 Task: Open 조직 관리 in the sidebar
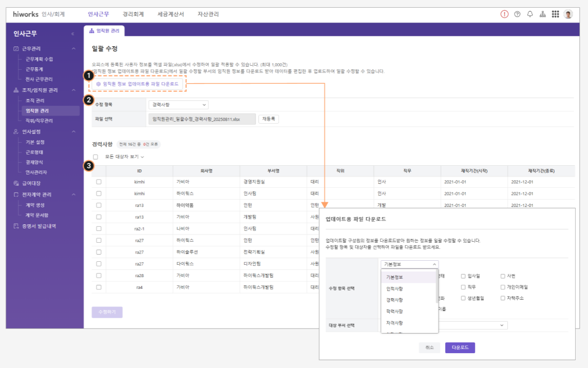tap(35, 101)
